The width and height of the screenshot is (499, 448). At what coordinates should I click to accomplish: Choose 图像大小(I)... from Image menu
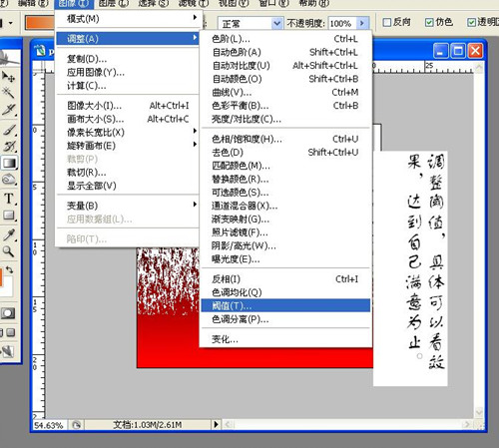point(128,106)
